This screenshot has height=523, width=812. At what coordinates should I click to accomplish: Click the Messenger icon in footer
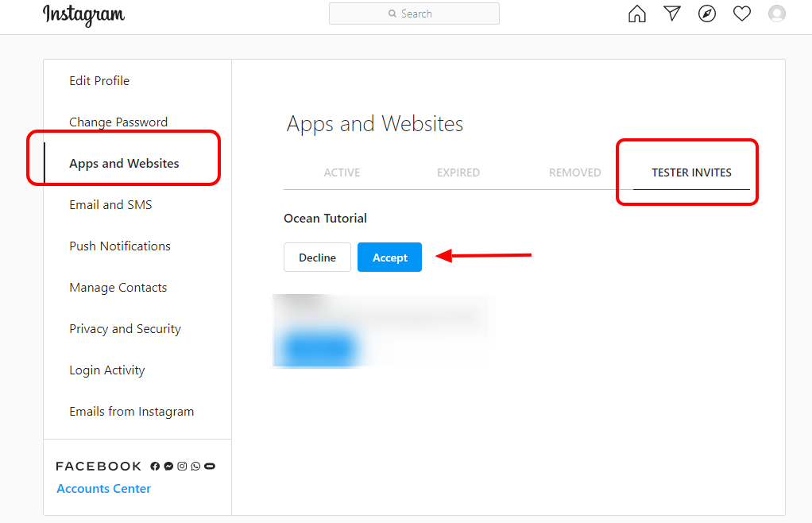[168, 466]
